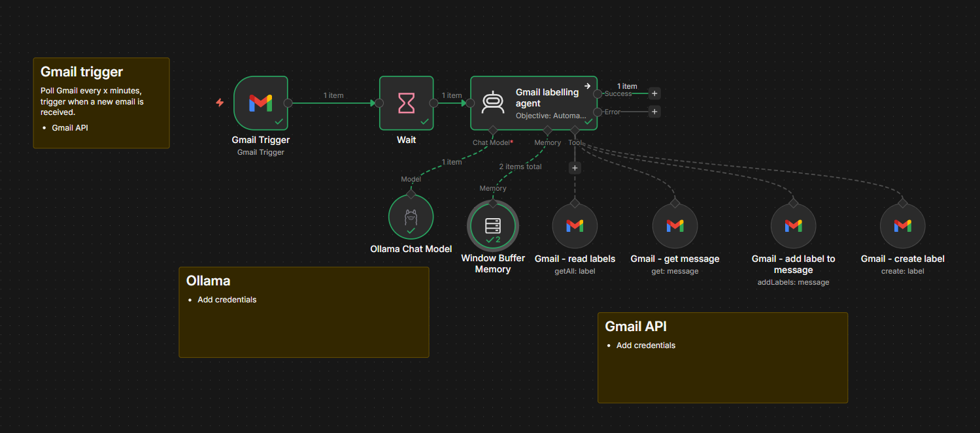Add another tool via Tool plus button
980x433 pixels.
(575, 168)
